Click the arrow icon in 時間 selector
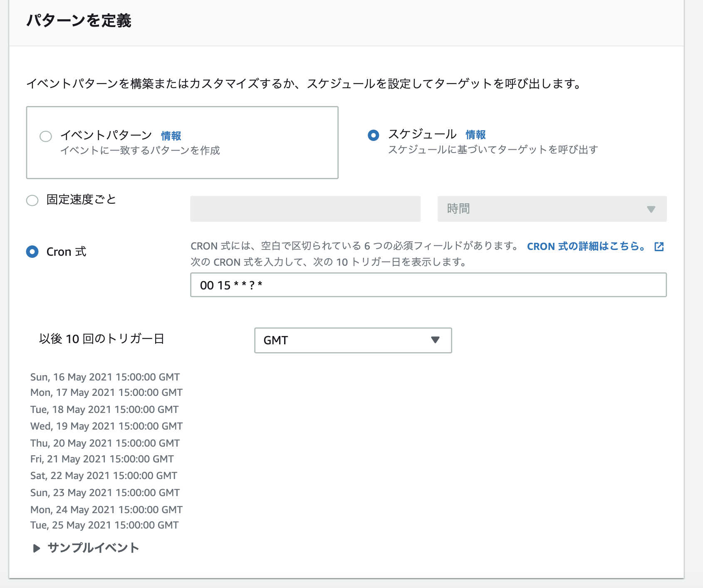 click(651, 209)
